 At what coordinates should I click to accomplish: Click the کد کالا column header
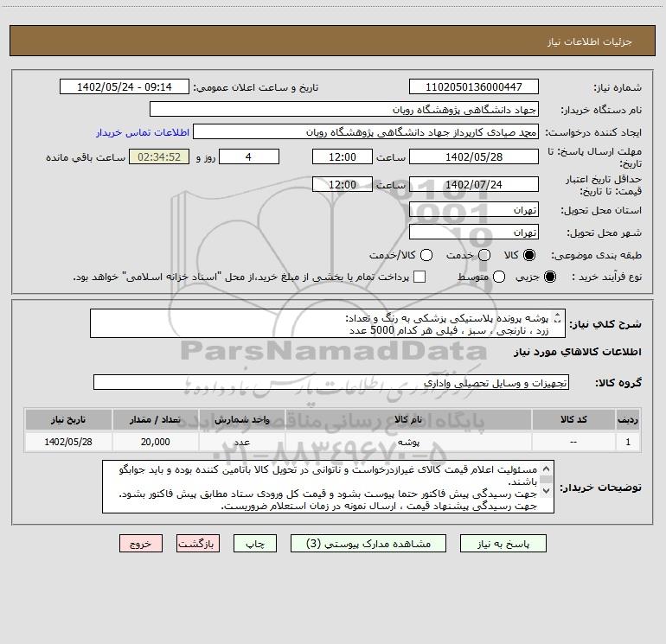(573, 419)
